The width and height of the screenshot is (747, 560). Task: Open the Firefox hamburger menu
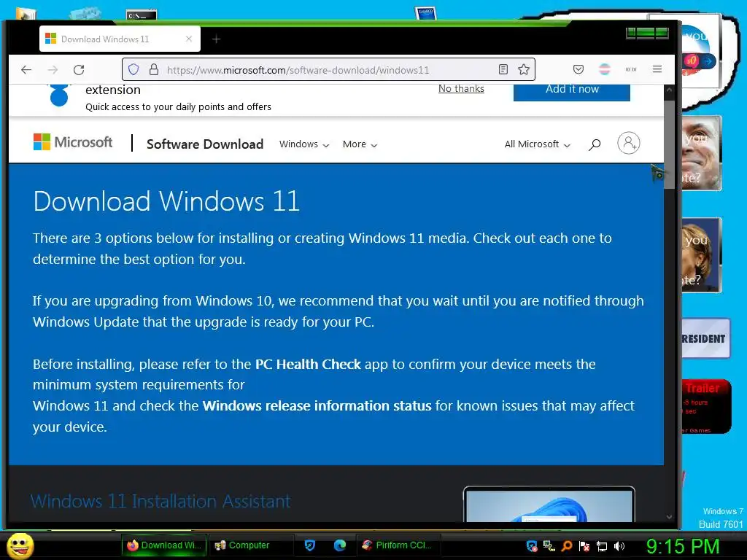coord(657,69)
